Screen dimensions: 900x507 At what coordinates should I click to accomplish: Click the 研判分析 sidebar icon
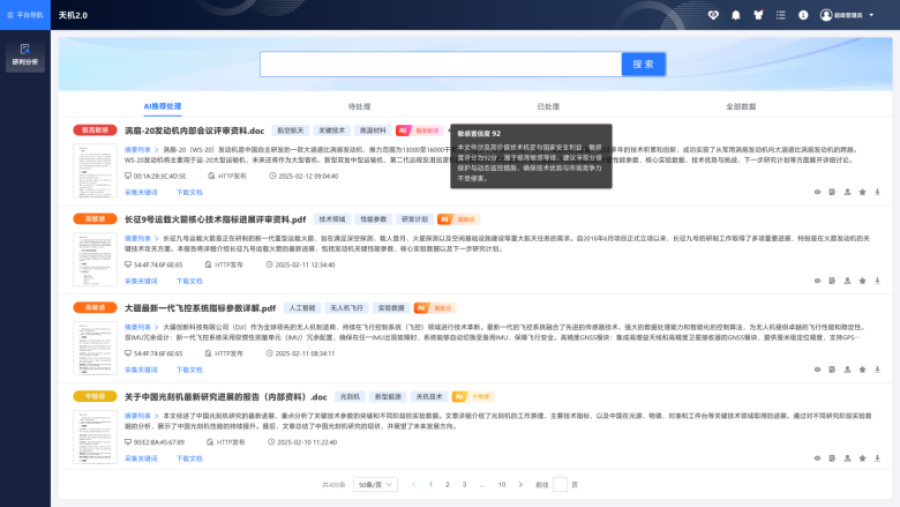(x=25, y=54)
